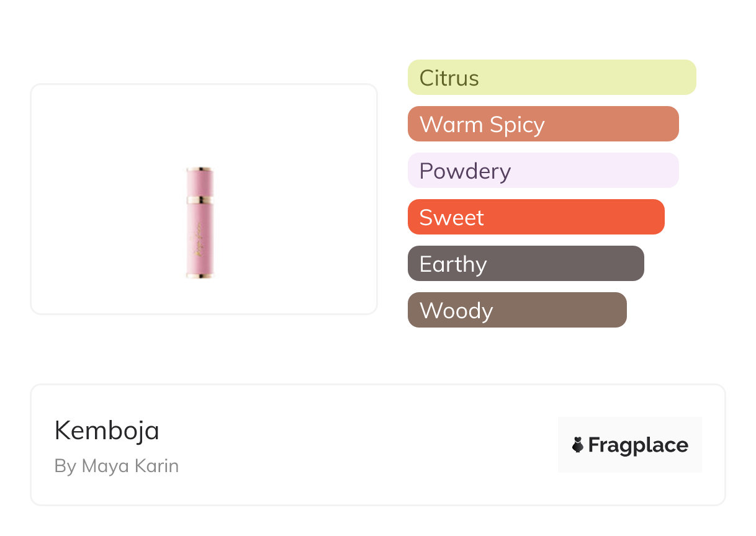Open the Kemboja fragrance title
Viewport: 756px width, 536px height.
[107, 431]
